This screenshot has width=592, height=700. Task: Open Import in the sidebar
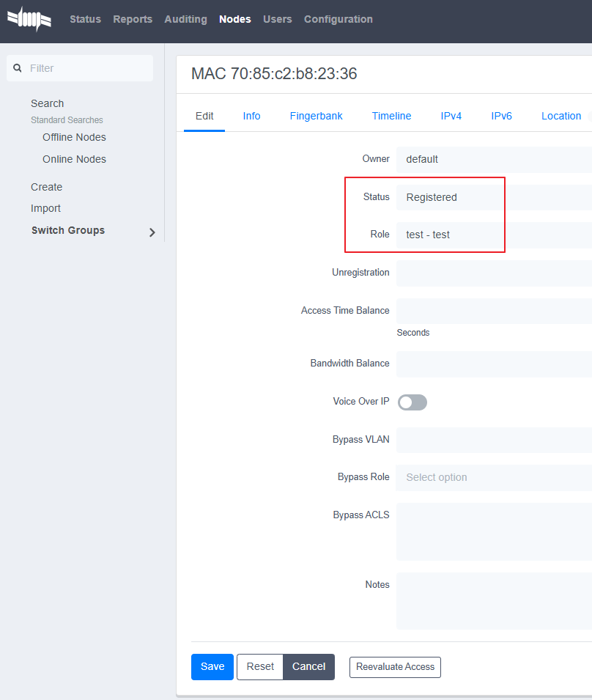(x=45, y=208)
